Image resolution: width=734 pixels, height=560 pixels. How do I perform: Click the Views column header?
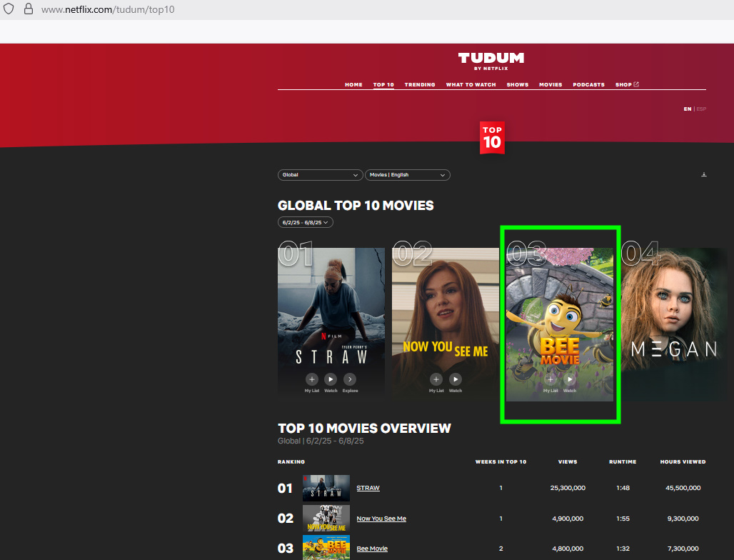(568, 461)
